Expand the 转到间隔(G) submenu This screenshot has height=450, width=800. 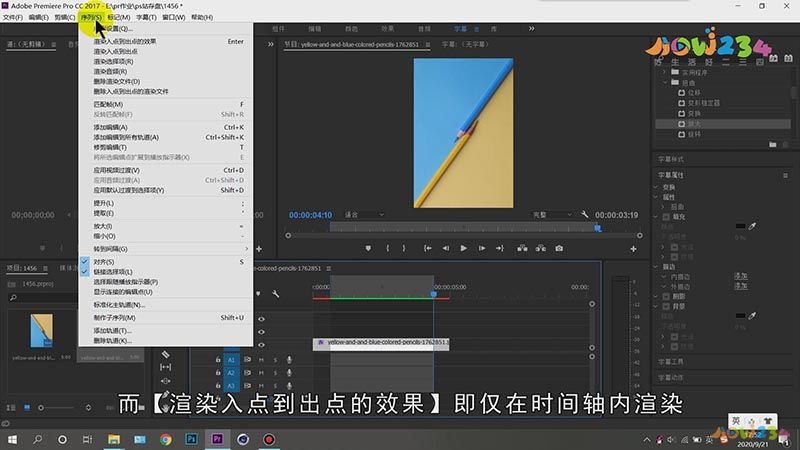166,249
